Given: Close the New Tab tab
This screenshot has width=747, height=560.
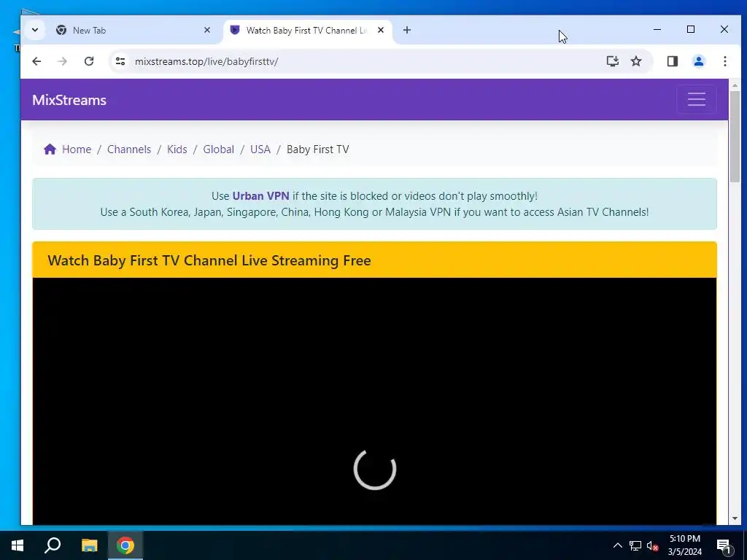Looking at the screenshot, I should click(x=206, y=30).
